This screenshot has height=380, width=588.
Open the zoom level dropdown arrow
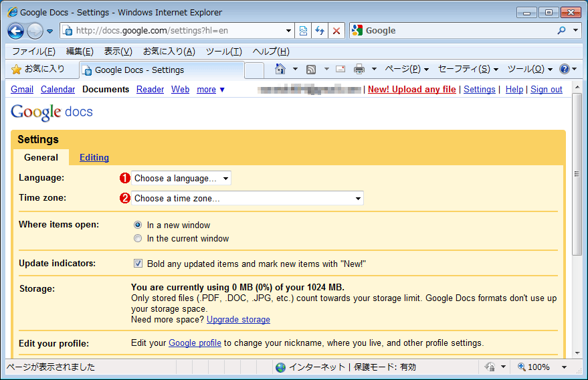[x=565, y=367]
